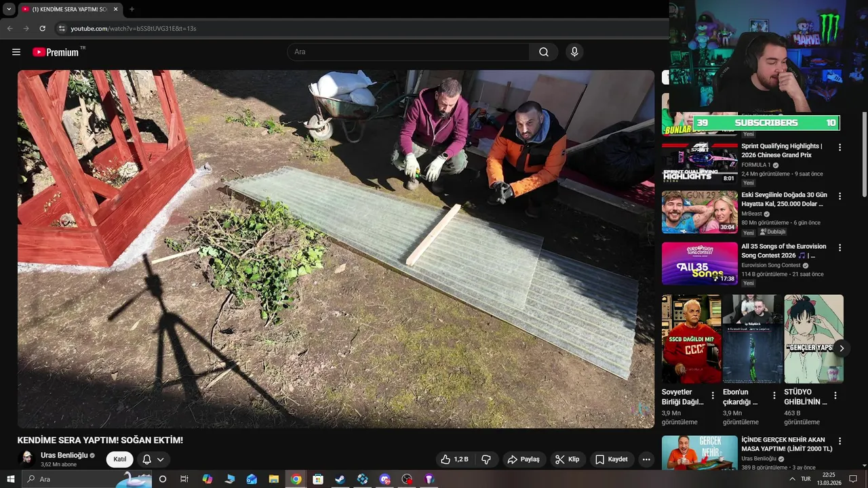Image resolution: width=868 pixels, height=488 pixels.
Task: Go back in Chrome browser history
Action: point(9,28)
